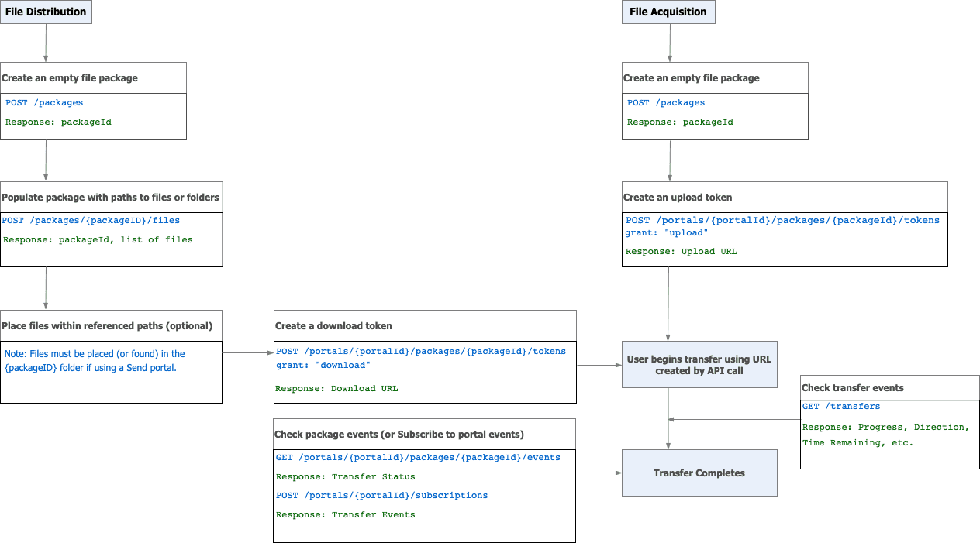This screenshot has height=543, width=980.
Task: Select the POST /portals/{portalId}/subscriptions link
Action: (382, 495)
